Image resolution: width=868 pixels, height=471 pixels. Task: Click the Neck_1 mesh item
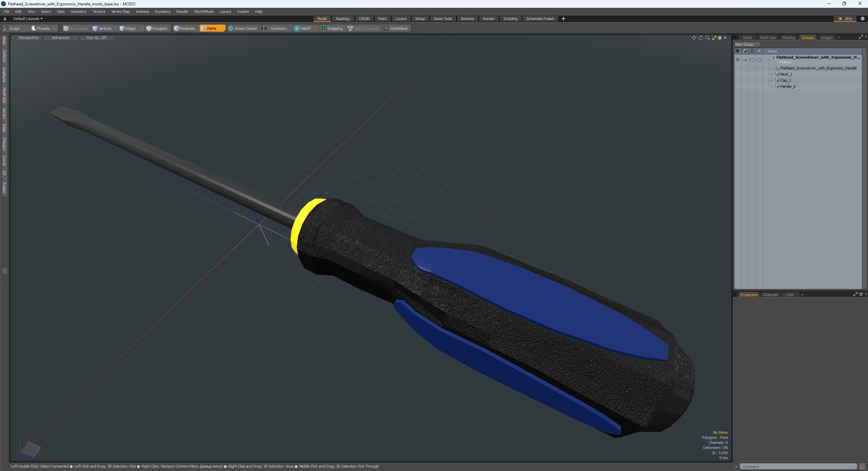coord(786,74)
